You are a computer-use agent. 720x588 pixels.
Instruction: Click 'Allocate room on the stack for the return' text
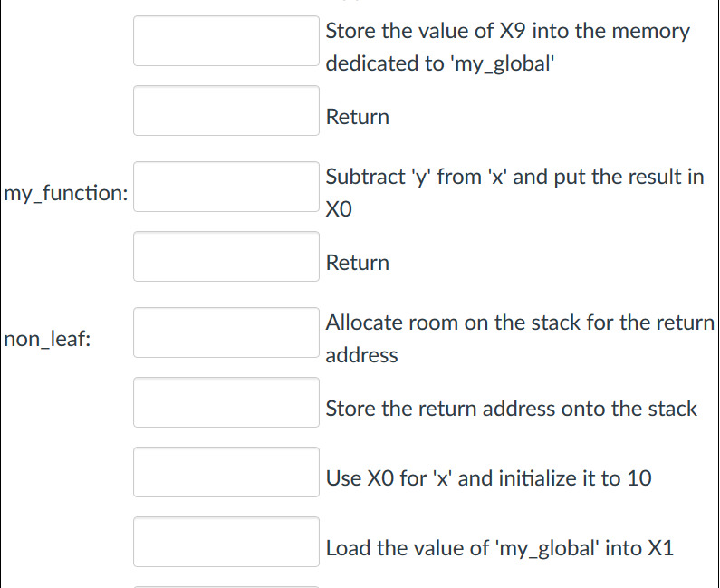(x=520, y=322)
